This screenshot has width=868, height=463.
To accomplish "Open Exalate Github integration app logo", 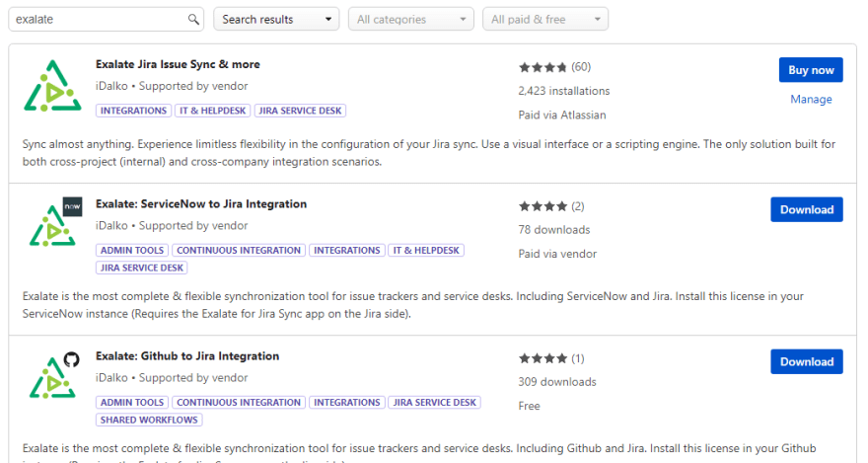I will click(x=53, y=375).
